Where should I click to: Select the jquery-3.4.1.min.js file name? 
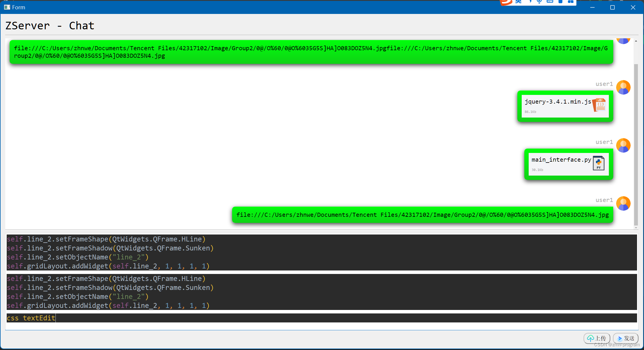(x=558, y=102)
